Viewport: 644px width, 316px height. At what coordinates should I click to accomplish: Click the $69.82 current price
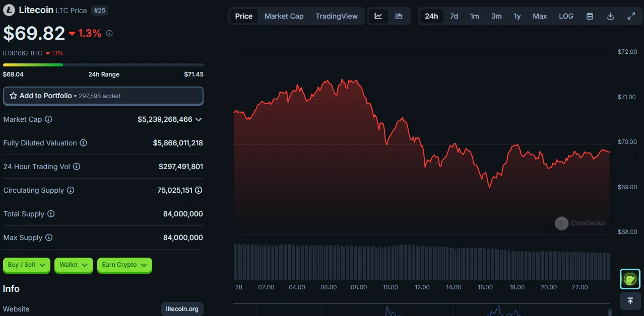tap(34, 33)
